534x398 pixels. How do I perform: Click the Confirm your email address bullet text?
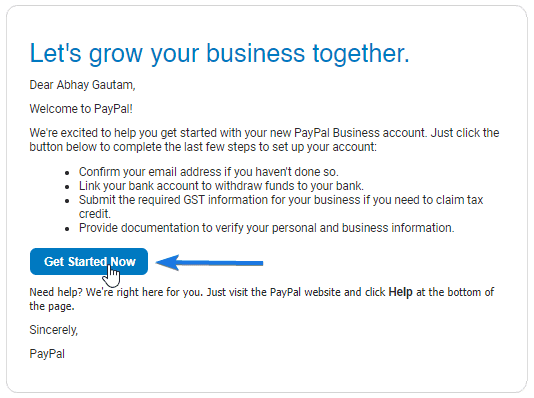(x=209, y=172)
